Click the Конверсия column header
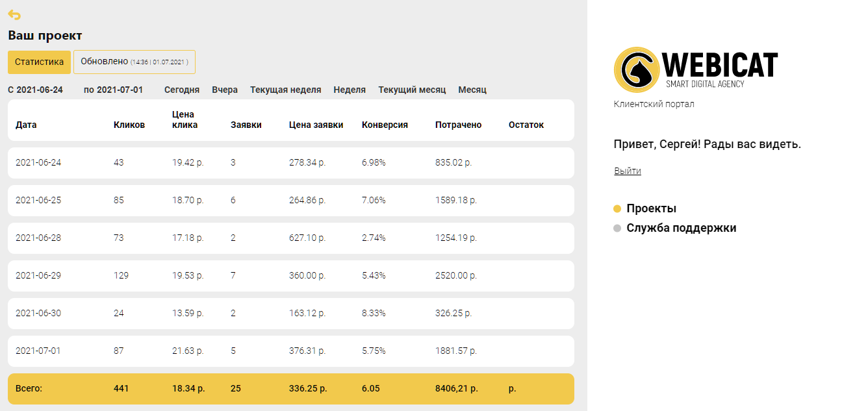The height and width of the screenshot is (411, 868). point(385,125)
